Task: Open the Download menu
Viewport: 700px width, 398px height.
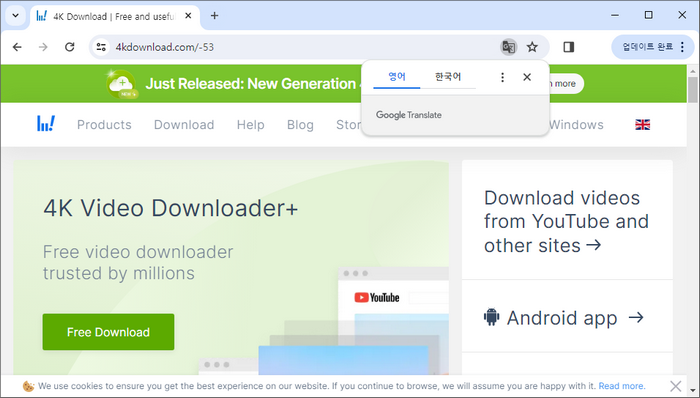Action: click(x=184, y=124)
